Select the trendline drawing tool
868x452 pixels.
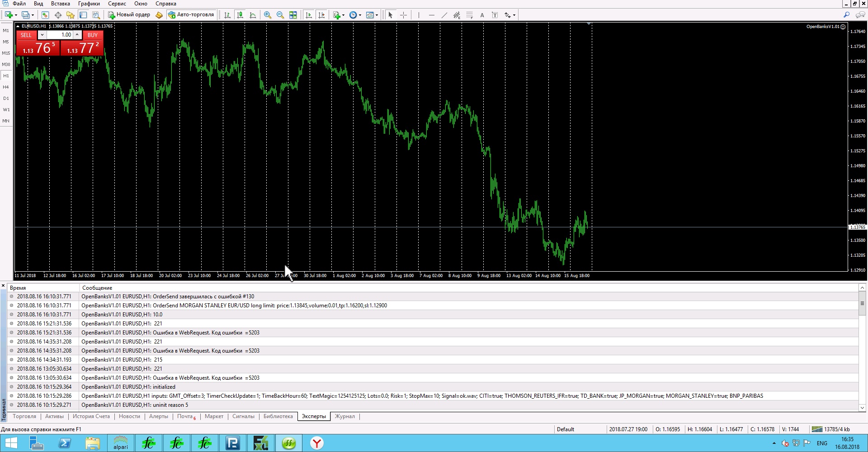pyautogui.click(x=444, y=15)
